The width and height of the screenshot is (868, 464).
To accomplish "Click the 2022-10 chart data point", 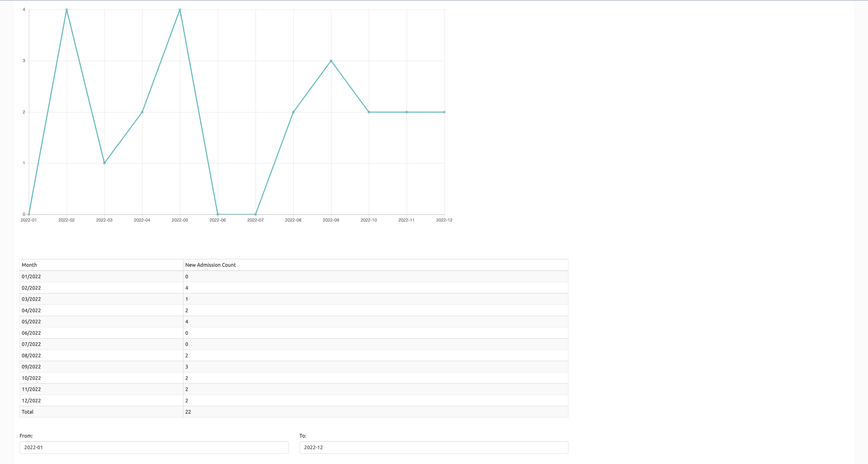I will [x=369, y=112].
